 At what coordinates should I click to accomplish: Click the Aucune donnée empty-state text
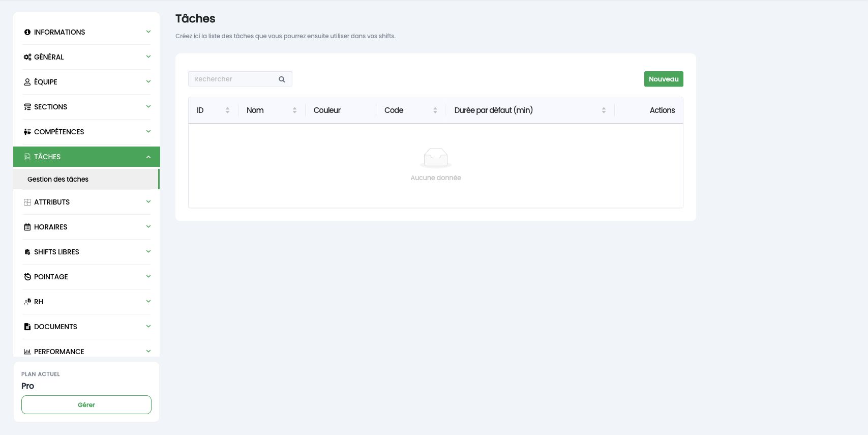pos(436,178)
